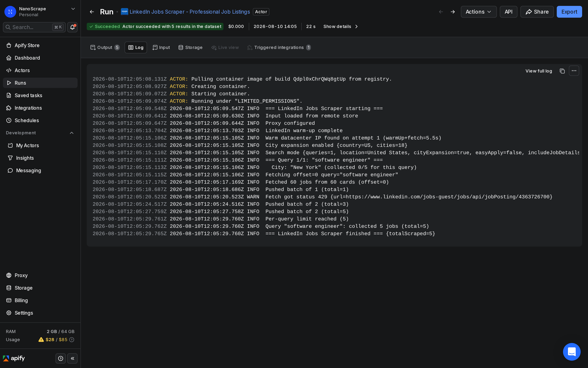Switch to the run Storage tab
The image size is (588, 368).
pos(190,47)
